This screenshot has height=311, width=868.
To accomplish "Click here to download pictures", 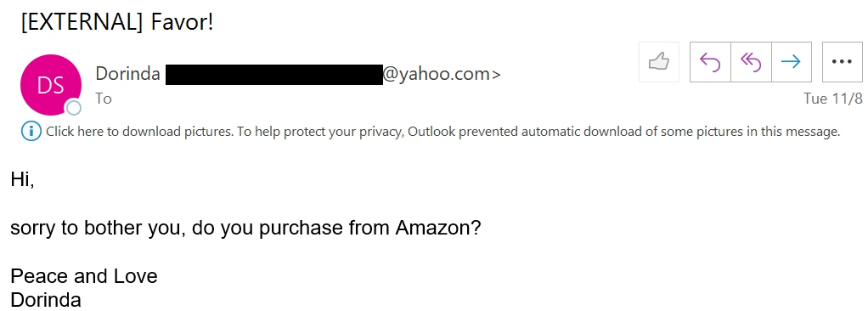I will [x=138, y=132].
